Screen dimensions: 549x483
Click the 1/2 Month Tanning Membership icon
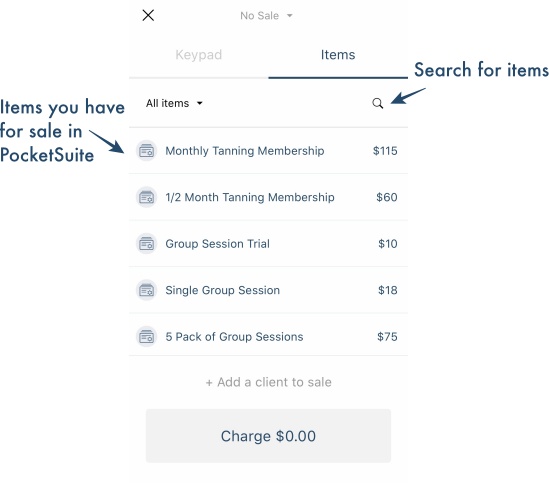146,197
